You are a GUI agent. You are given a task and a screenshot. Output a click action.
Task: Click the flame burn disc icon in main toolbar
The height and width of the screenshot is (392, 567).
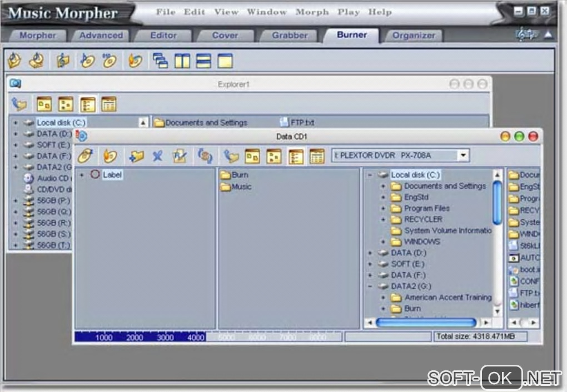135,61
